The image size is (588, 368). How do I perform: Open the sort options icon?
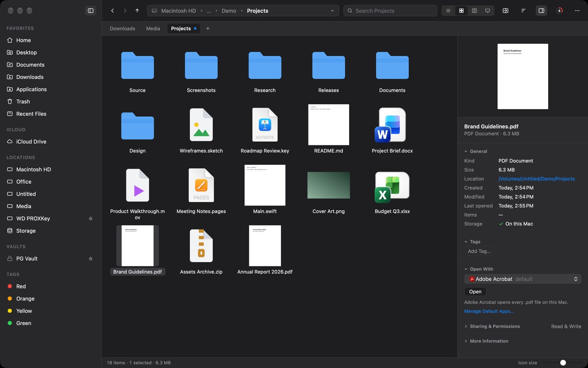[x=523, y=11]
